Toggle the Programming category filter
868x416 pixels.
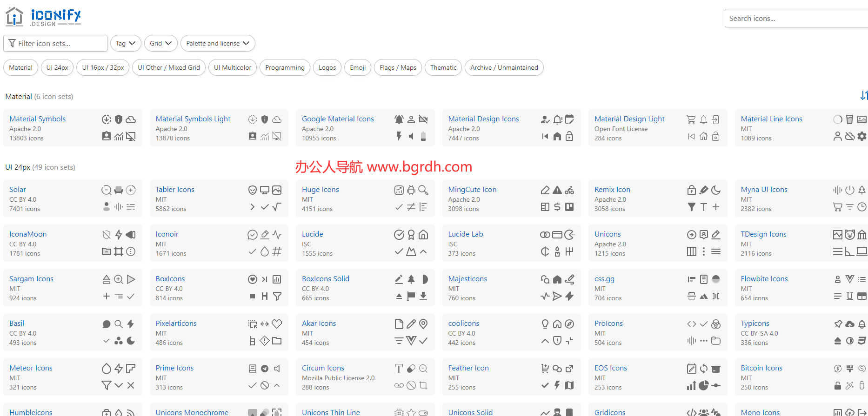(x=285, y=67)
